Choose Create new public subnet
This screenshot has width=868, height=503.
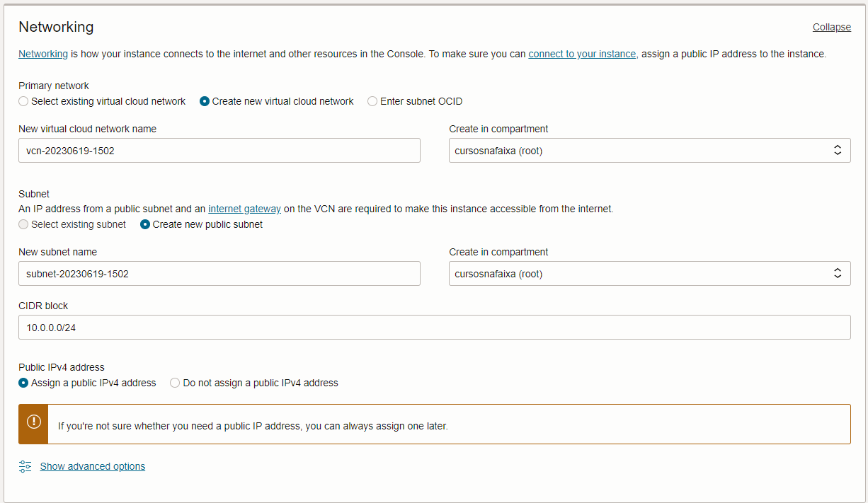tap(145, 224)
